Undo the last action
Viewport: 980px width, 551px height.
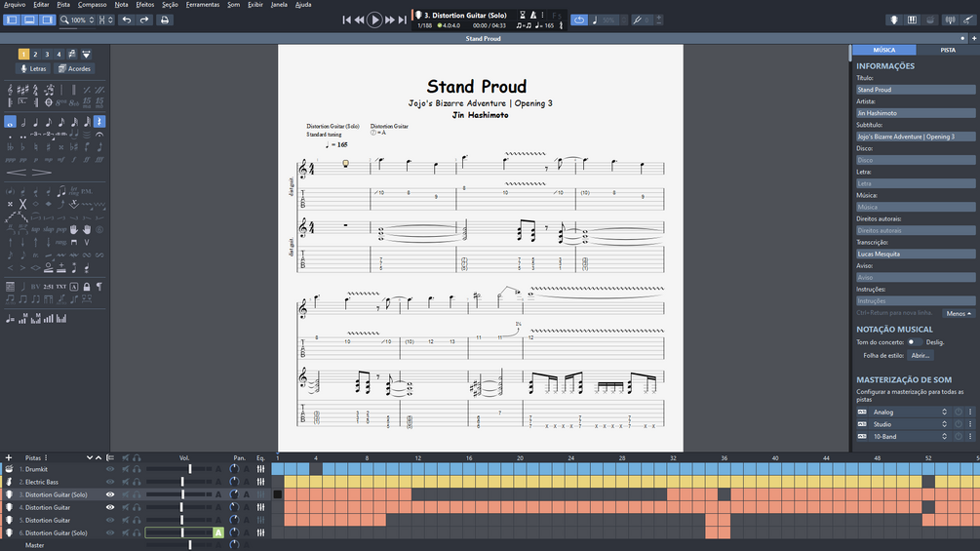click(127, 20)
